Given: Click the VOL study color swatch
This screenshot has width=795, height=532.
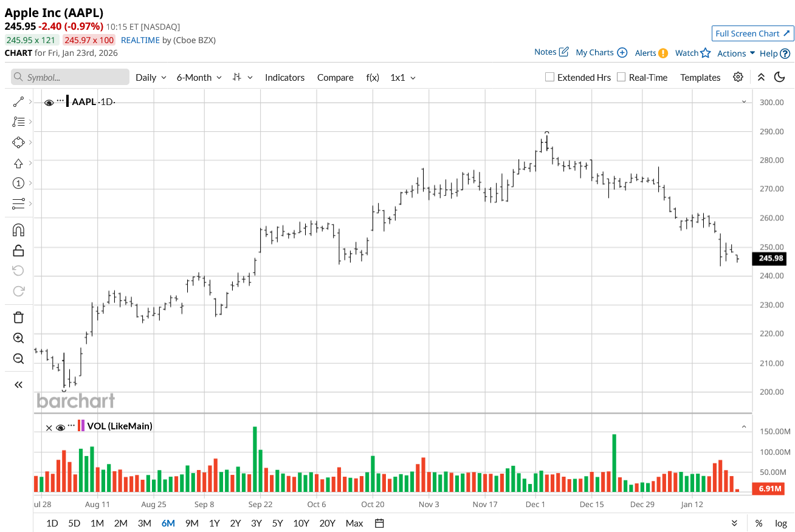Looking at the screenshot, I should pyautogui.click(x=81, y=426).
